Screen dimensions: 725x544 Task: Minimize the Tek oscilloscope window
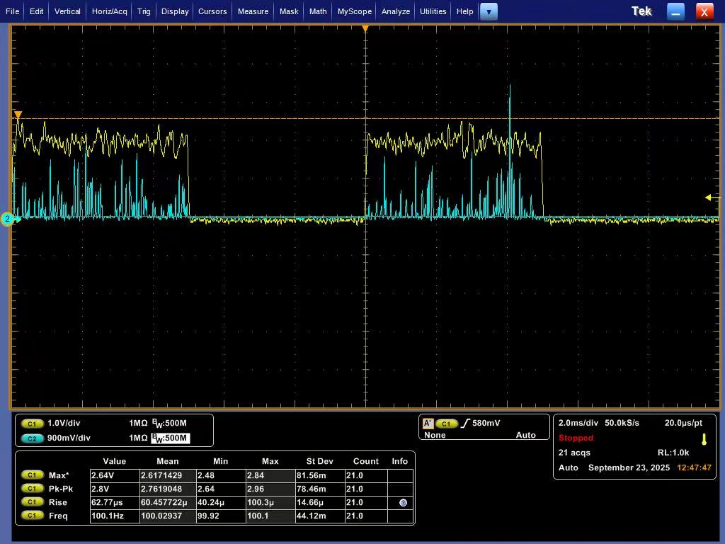click(x=675, y=12)
